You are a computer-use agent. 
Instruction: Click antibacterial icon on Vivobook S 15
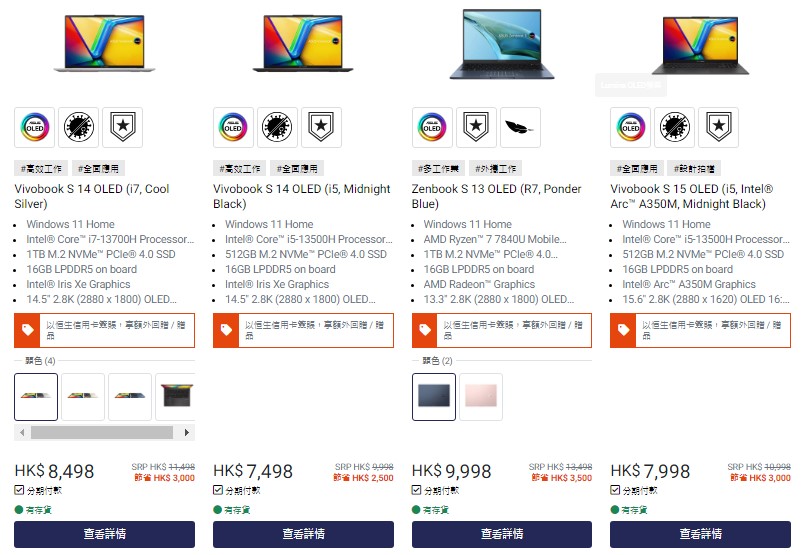(x=674, y=127)
